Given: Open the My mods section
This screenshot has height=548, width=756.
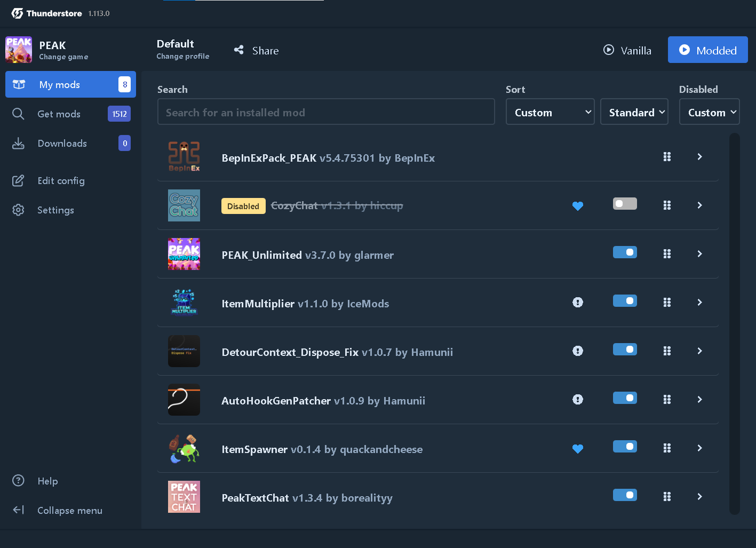Looking at the screenshot, I should click(70, 84).
